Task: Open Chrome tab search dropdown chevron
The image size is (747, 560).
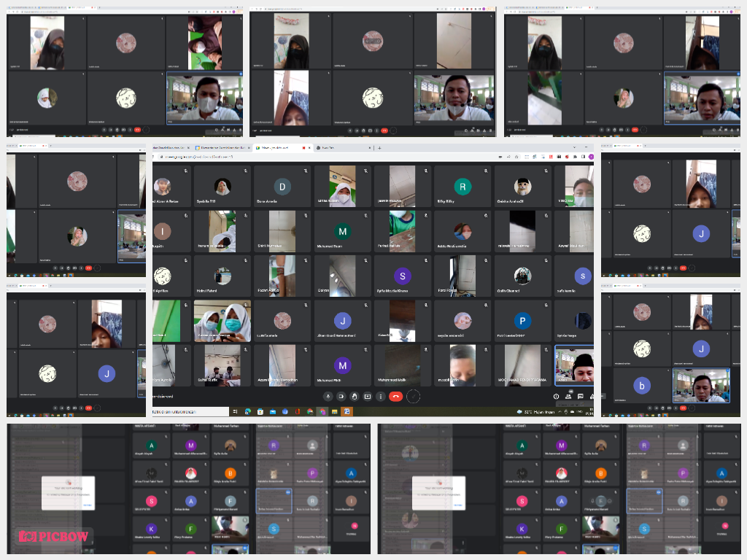Action: [x=573, y=147]
